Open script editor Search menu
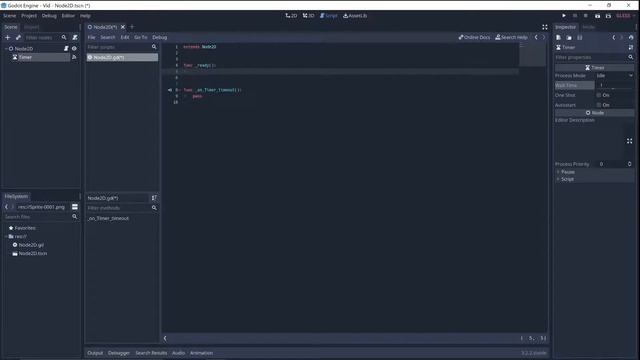The height and width of the screenshot is (360, 640). [x=108, y=37]
